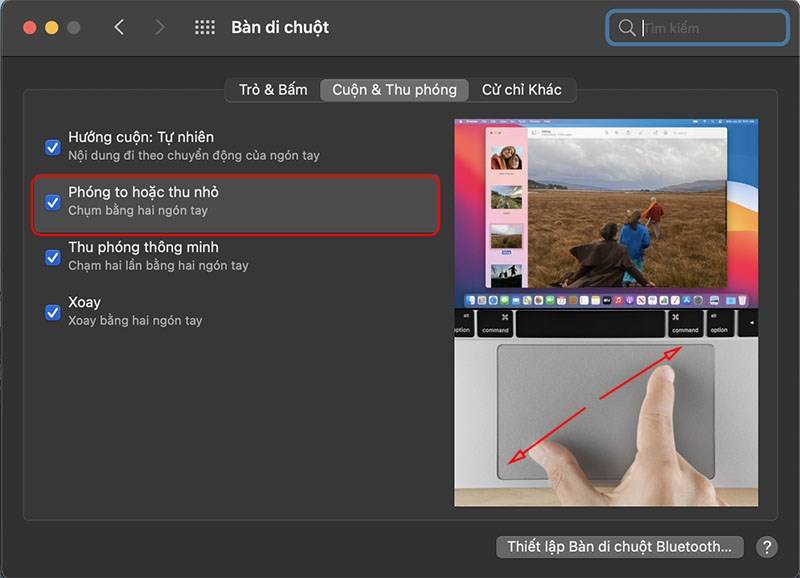Viewport: 800px width, 578px height.
Task: Toggle the Xoay checkbox
Action: [53, 312]
